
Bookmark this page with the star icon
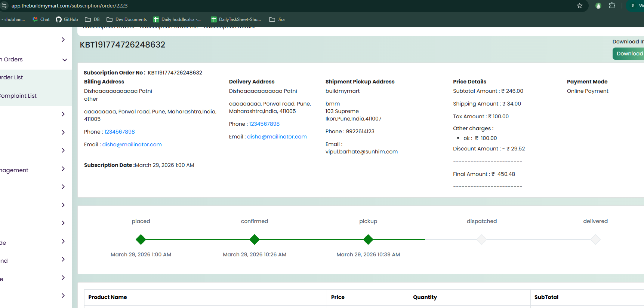[x=580, y=6]
